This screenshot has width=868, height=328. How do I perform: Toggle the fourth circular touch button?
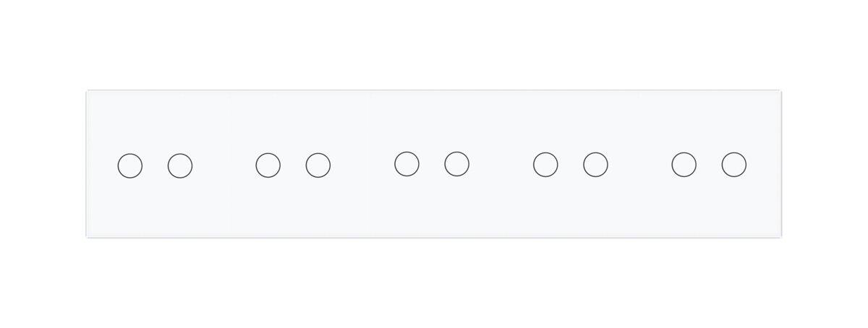point(318,165)
